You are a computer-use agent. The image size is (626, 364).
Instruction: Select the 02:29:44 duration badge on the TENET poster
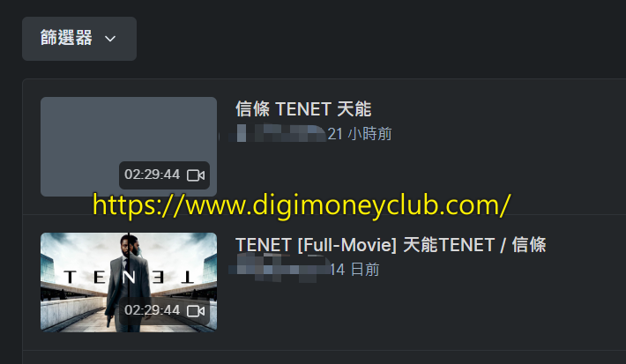coord(164,311)
